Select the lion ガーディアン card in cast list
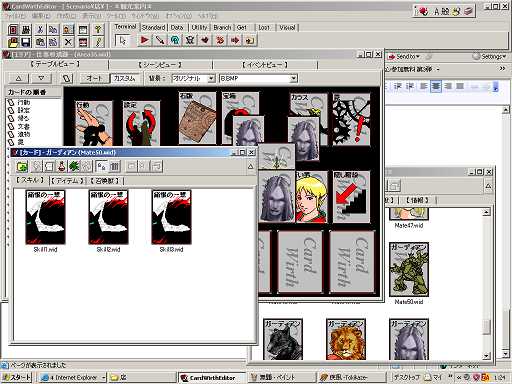 tap(346, 339)
